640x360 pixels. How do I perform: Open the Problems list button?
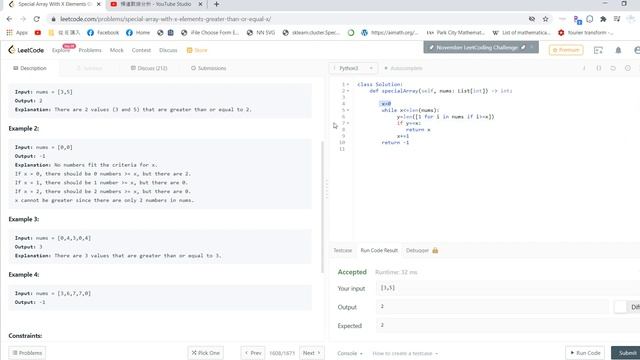(27, 353)
